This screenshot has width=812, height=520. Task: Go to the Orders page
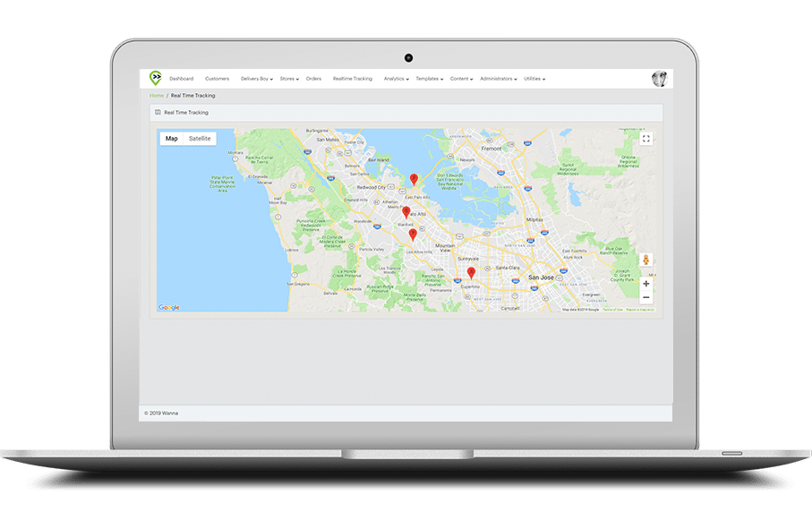tap(313, 79)
